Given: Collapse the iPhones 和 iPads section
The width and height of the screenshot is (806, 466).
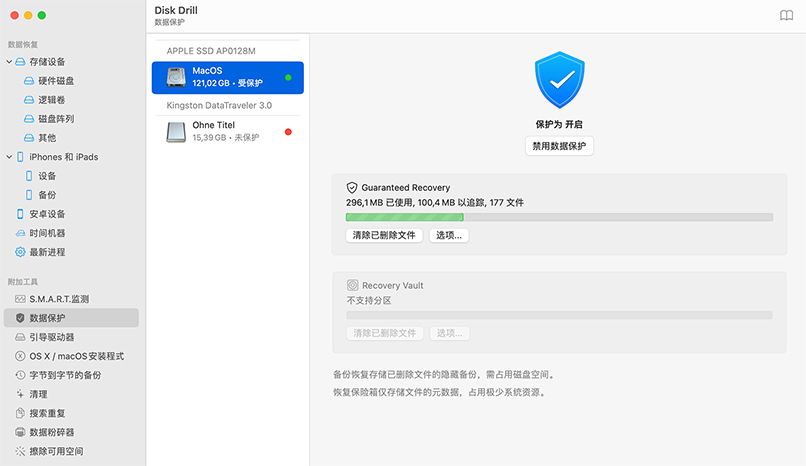Looking at the screenshot, I should click(x=9, y=157).
